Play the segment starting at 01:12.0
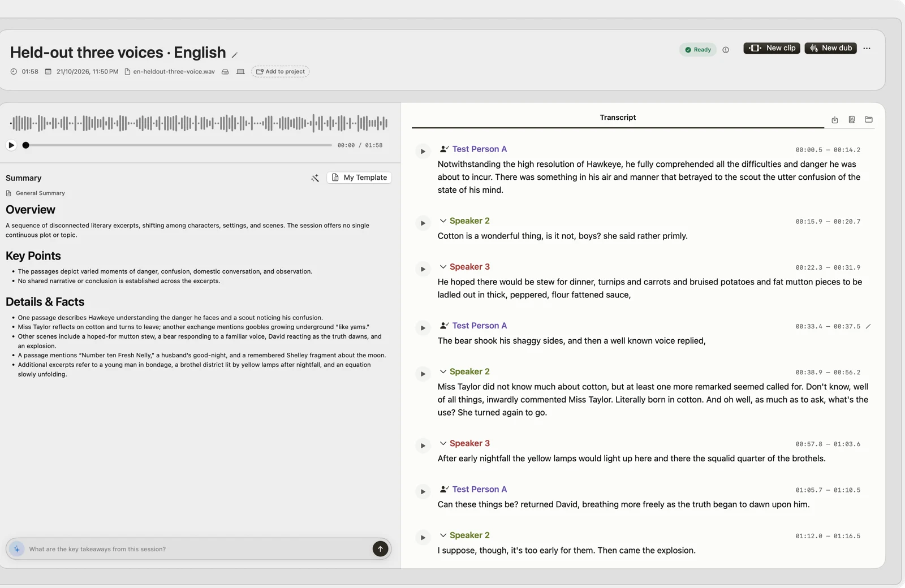Viewport: 905px width, 588px height. [423, 537]
